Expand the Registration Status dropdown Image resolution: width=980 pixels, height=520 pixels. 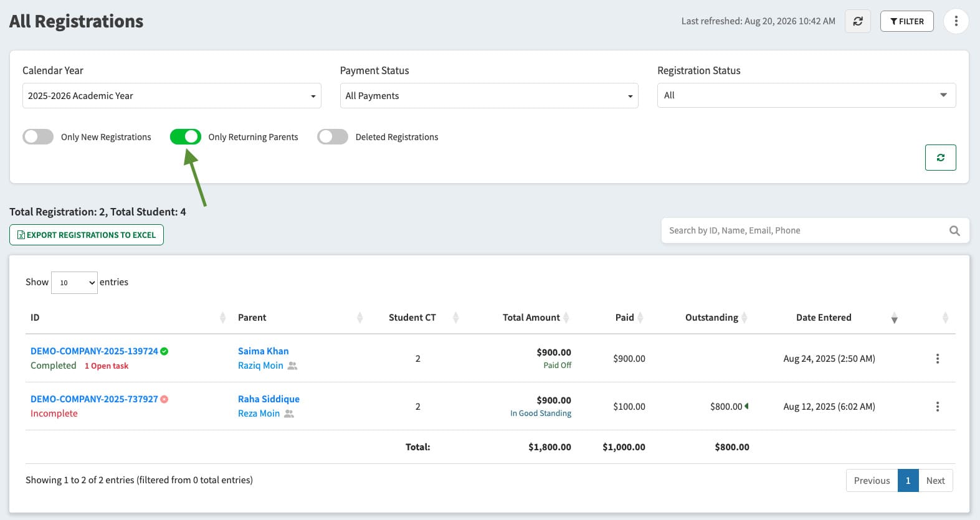click(x=806, y=95)
